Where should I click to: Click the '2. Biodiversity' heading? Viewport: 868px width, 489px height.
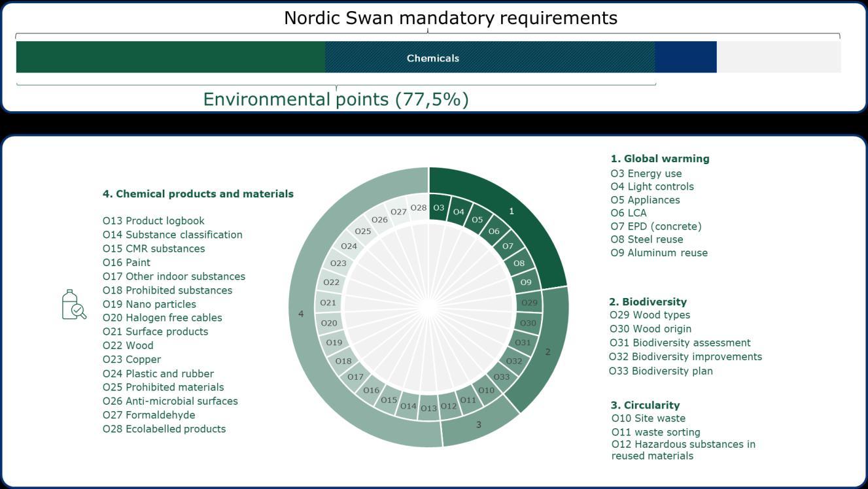point(648,301)
